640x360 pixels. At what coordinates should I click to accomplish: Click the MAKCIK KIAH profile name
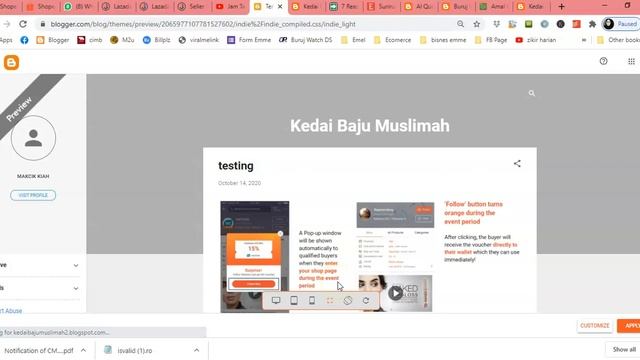pyautogui.click(x=33, y=176)
